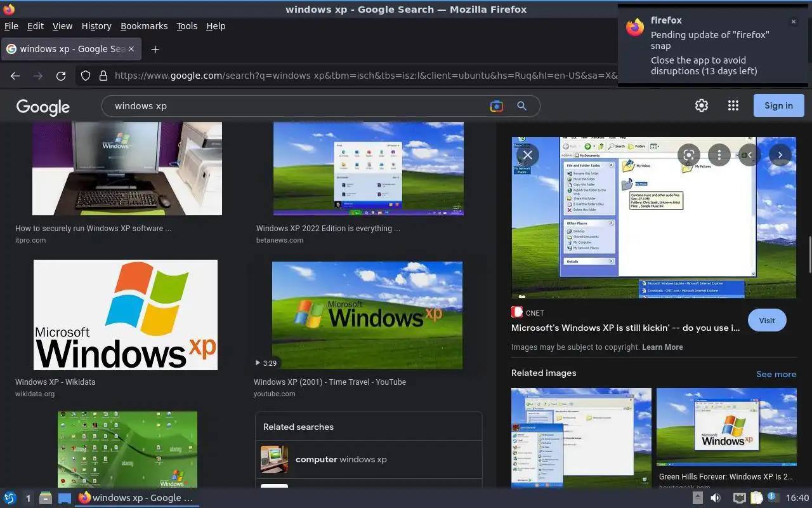Image resolution: width=812 pixels, height=508 pixels.
Task: Open Google settings gear
Action: (x=702, y=105)
